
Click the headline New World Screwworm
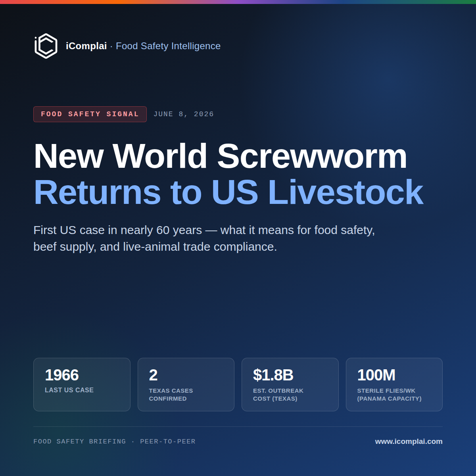[x=221, y=156]
